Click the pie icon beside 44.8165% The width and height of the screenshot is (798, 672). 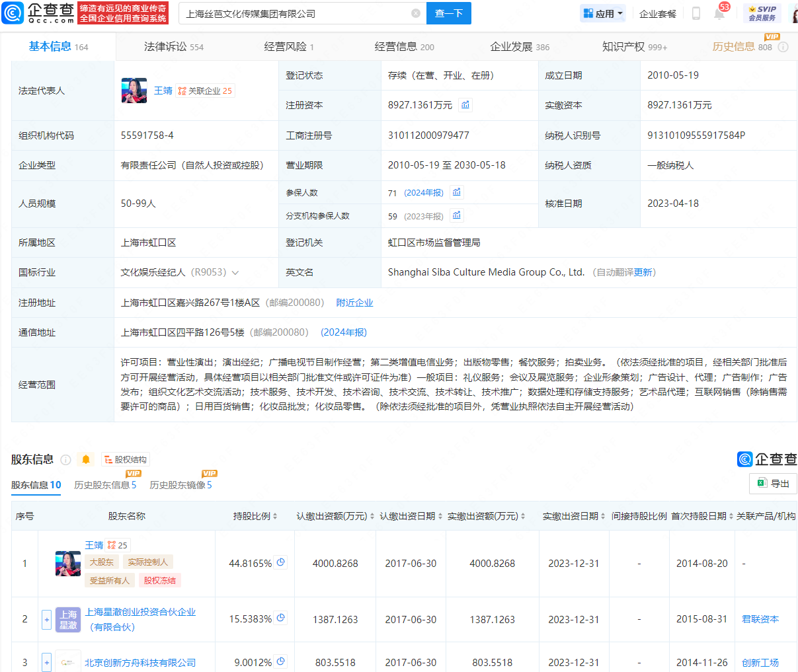pyautogui.click(x=281, y=562)
